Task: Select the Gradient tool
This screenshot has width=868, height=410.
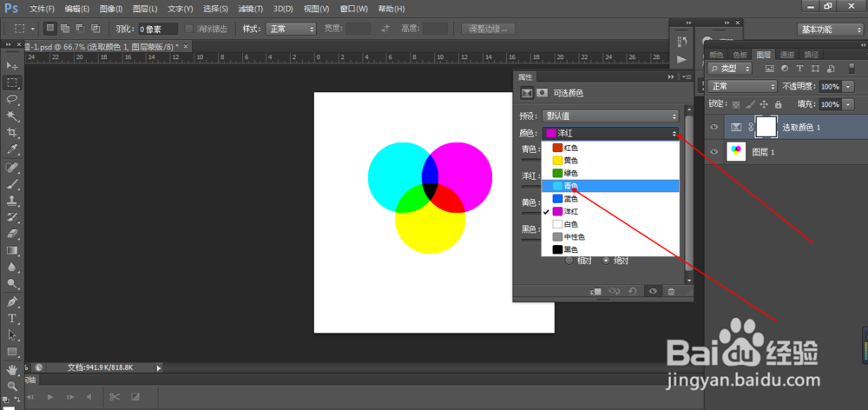Action: pyautogui.click(x=11, y=250)
